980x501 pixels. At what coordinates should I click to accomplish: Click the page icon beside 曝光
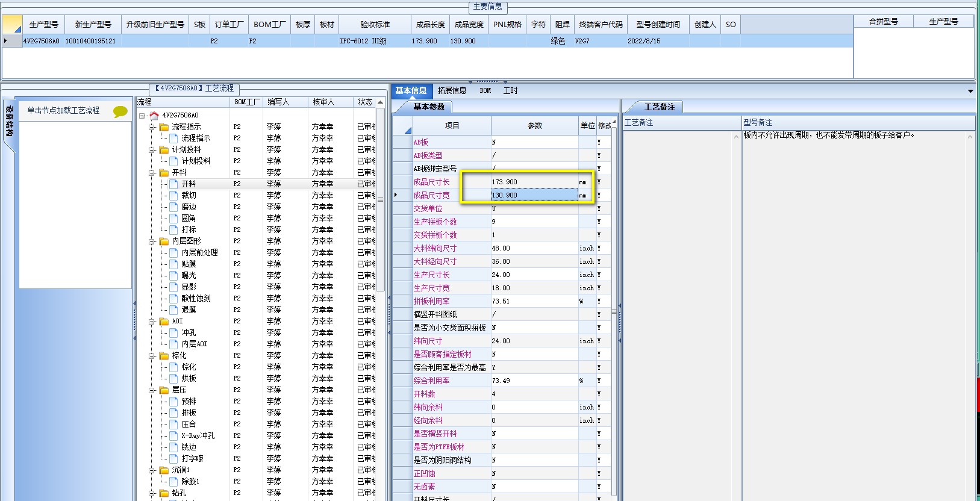point(173,275)
